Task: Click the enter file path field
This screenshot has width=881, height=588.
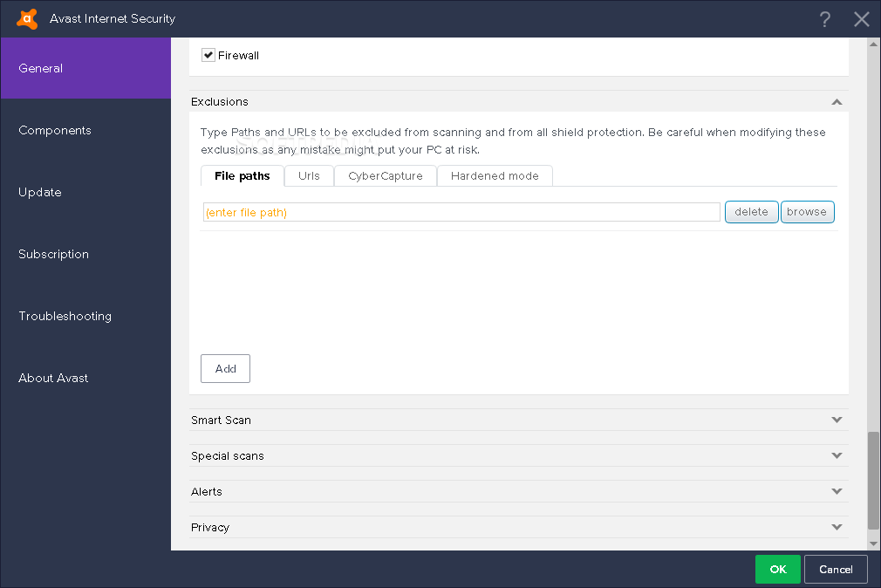Action: click(x=461, y=212)
